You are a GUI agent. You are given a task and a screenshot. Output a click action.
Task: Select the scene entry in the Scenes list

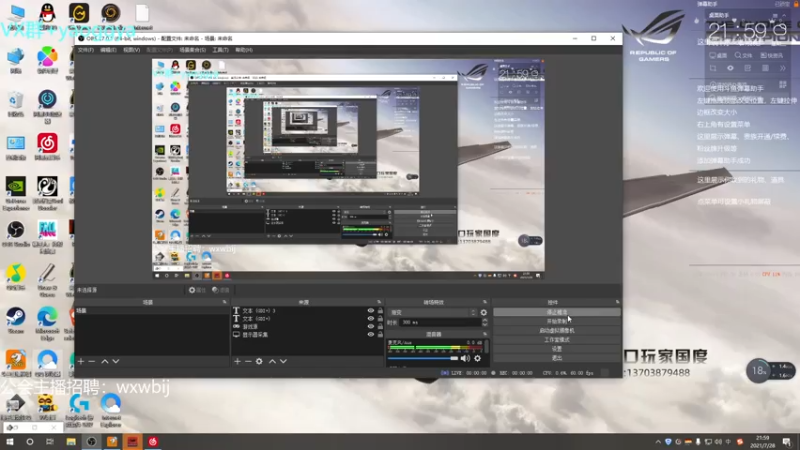click(x=152, y=311)
